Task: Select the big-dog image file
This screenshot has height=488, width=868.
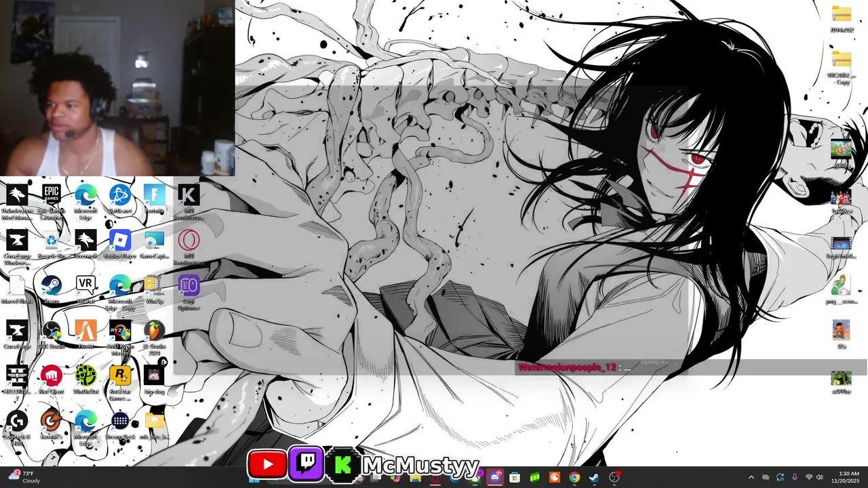Action: 155,380
